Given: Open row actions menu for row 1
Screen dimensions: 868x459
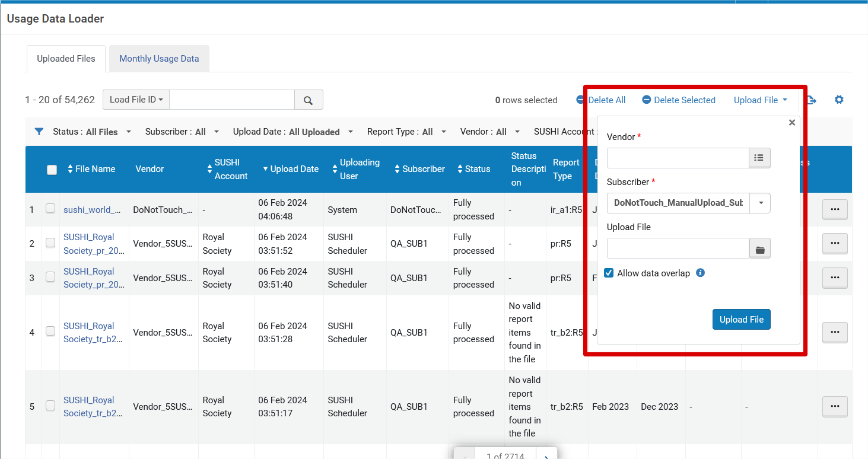Looking at the screenshot, I should coord(835,209).
